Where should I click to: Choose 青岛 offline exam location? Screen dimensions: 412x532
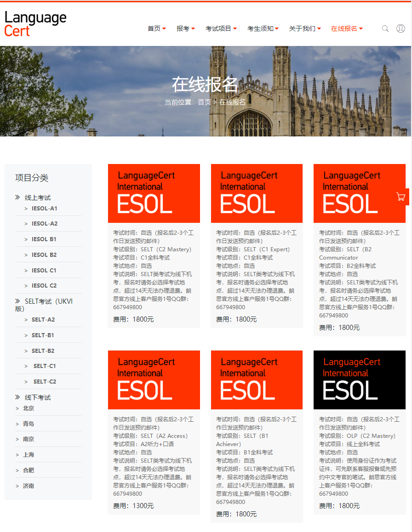[x=29, y=424]
